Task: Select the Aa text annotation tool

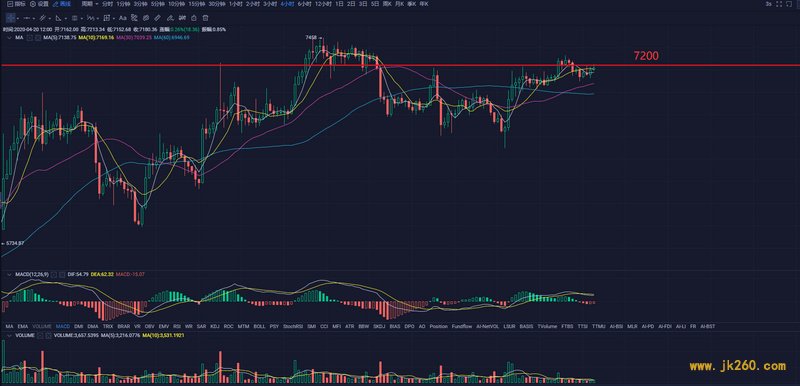Action: 122,18
